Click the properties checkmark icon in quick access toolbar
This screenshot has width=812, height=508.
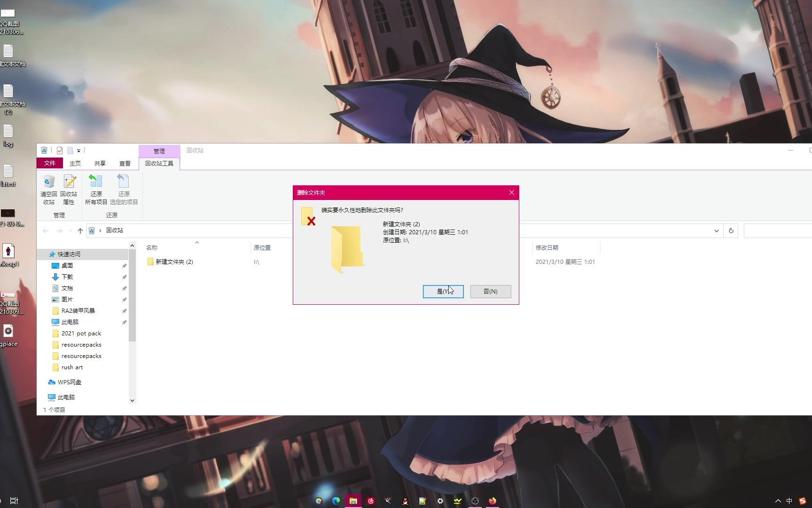[60, 151]
